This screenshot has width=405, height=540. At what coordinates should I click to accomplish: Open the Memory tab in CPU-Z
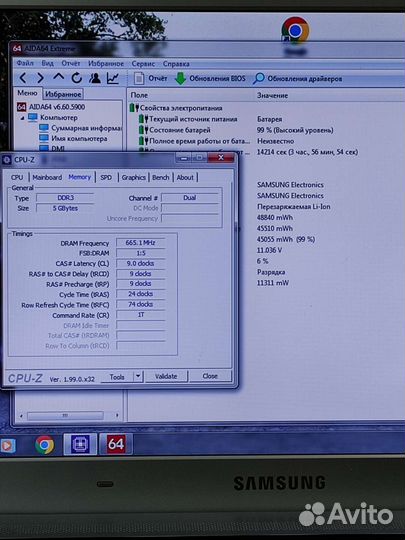[80, 177]
